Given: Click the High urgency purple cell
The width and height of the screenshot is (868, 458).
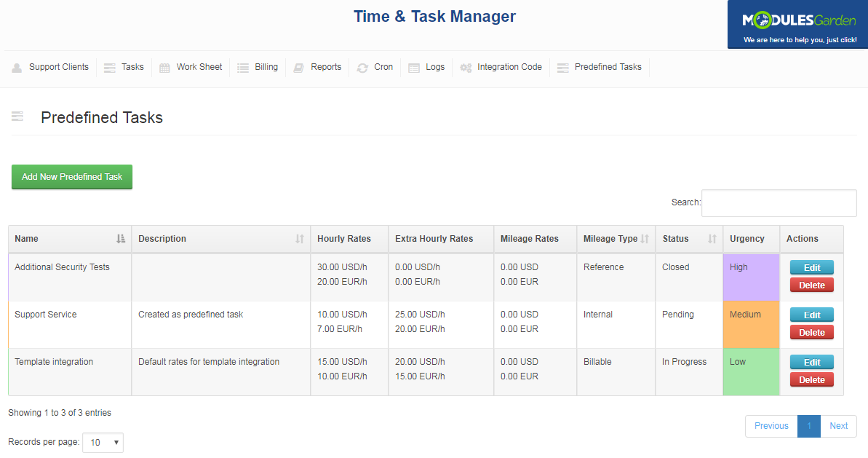Looking at the screenshot, I should click(751, 277).
